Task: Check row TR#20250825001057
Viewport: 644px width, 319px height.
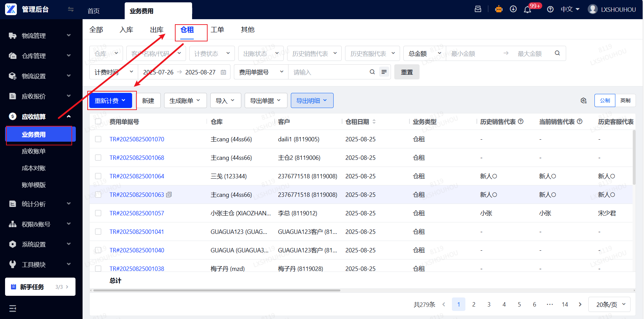Action: (x=98, y=213)
